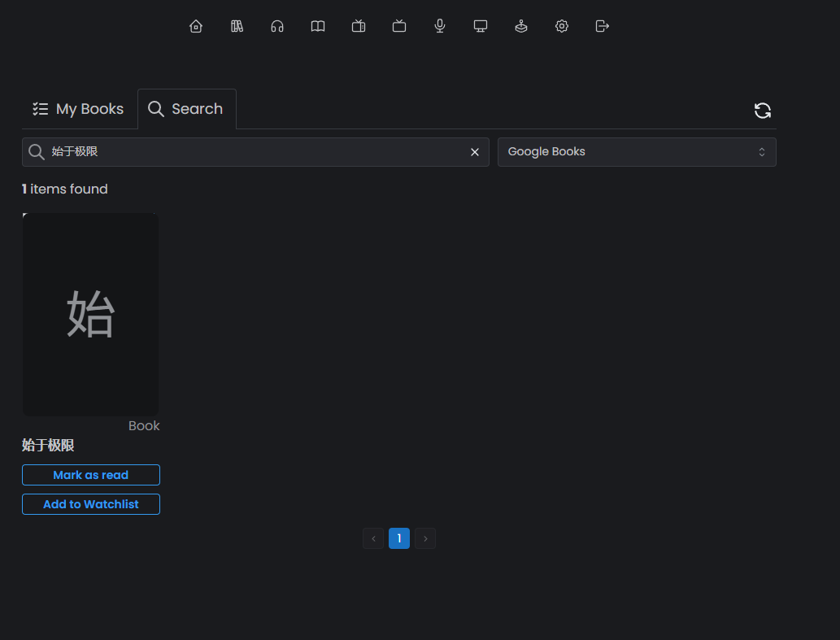This screenshot has width=840, height=640.
Task: Switch to the My Books tab
Action: (78, 109)
